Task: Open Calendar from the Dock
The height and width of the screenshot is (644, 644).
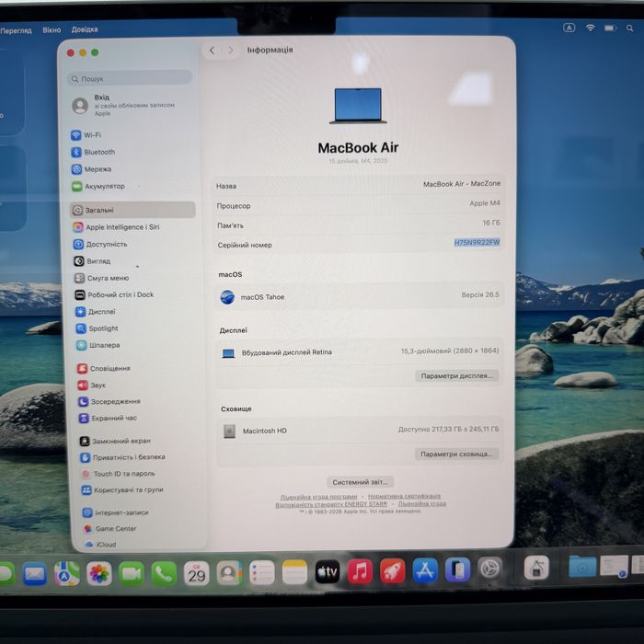Action: (197, 573)
